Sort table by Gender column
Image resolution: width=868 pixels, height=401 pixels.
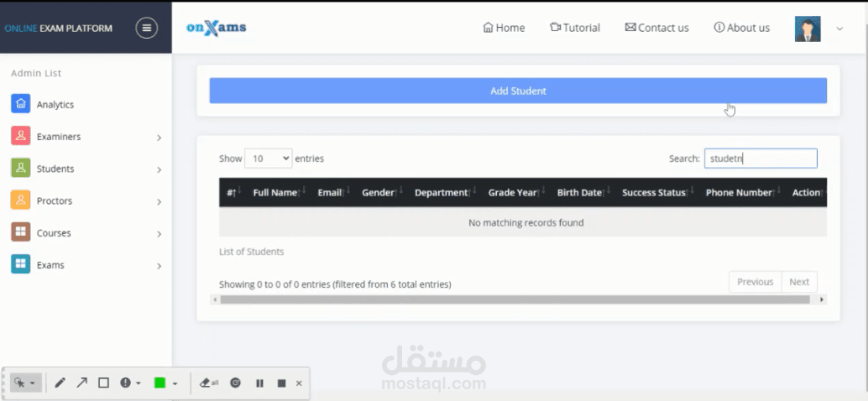pyautogui.click(x=383, y=192)
